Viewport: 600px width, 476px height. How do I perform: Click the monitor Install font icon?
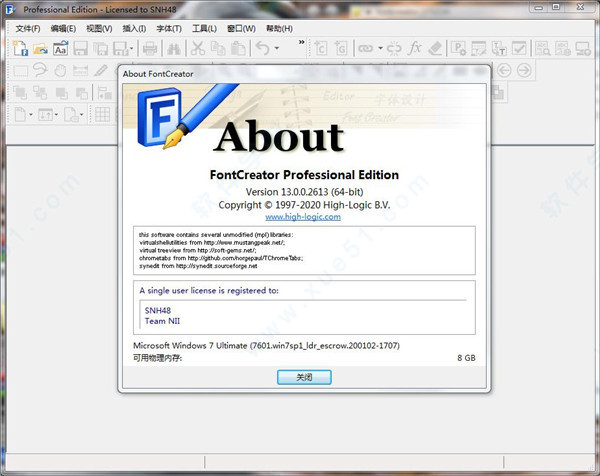click(583, 49)
